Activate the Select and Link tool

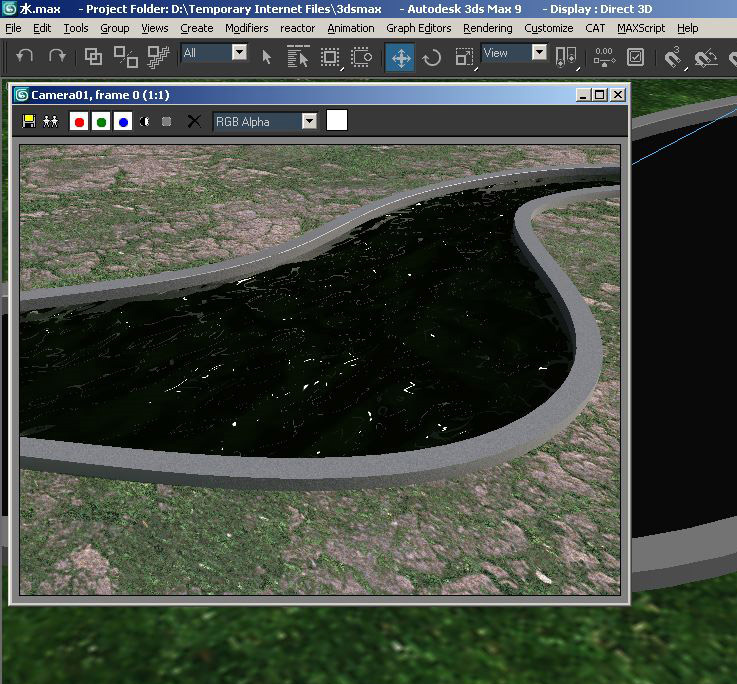tap(93, 57)
